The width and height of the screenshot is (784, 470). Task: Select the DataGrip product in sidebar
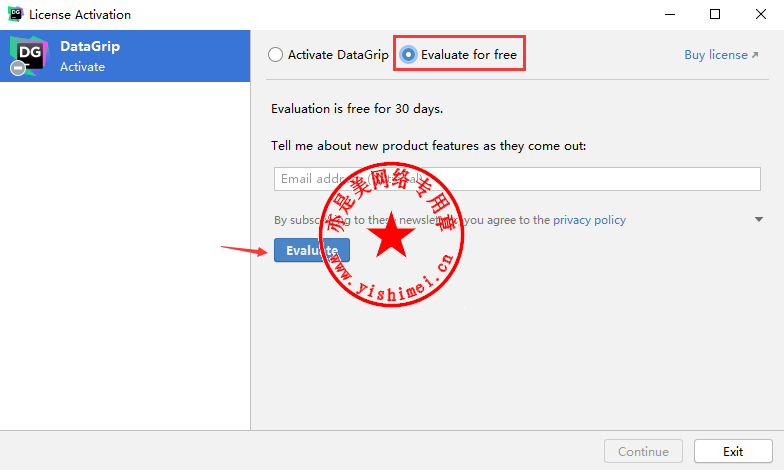[125, 56]
